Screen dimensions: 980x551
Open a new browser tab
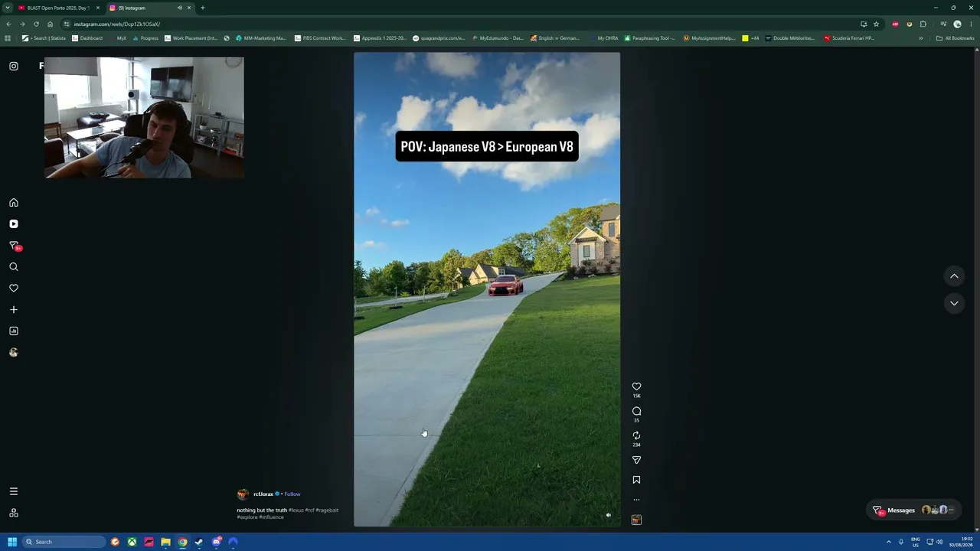203,8
